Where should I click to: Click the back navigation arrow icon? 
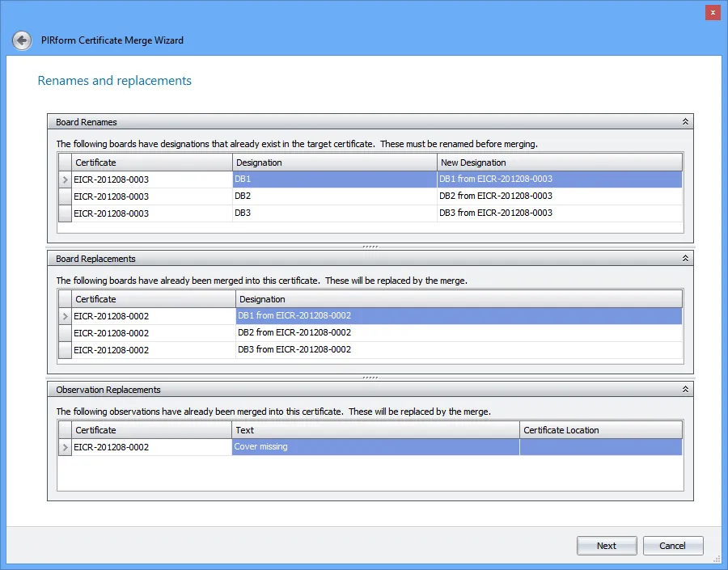click(22, 40)
